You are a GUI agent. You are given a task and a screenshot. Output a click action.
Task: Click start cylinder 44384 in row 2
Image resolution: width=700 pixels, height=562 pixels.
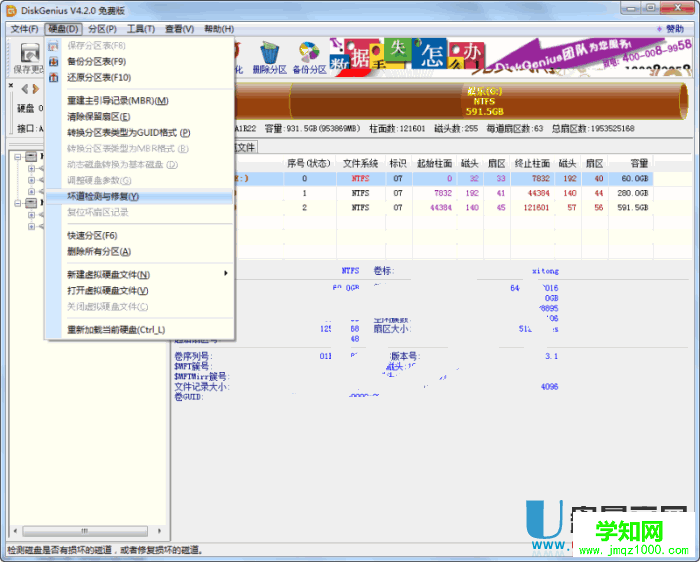441,208
